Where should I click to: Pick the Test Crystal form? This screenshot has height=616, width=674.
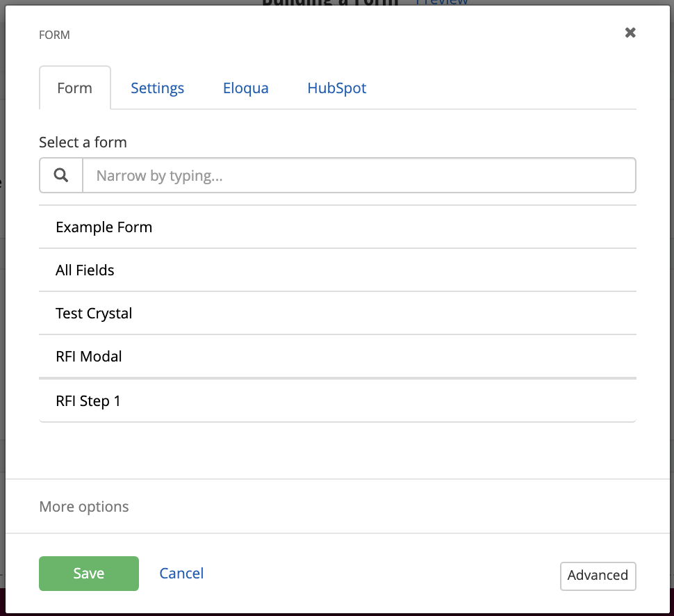click(94, 314)
